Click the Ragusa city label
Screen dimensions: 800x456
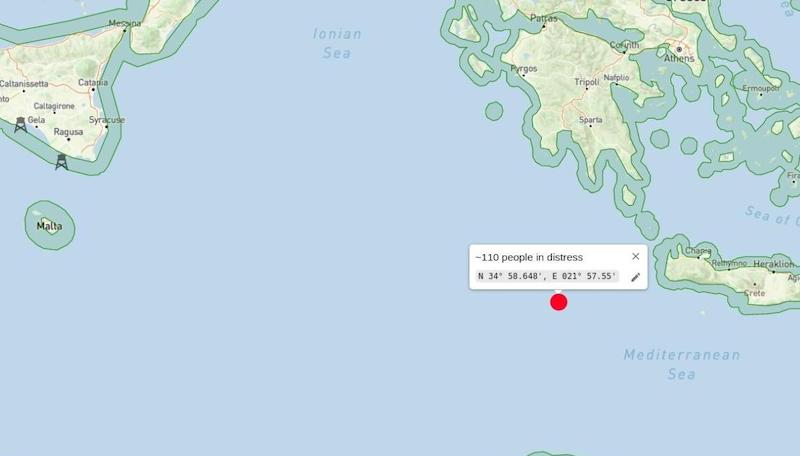tap(68, 132)
